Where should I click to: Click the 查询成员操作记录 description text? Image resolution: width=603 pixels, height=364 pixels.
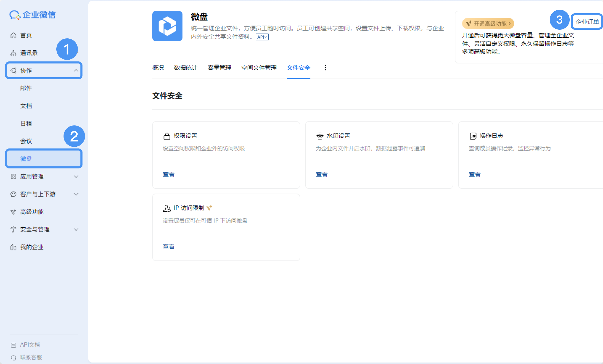point(510,148)
